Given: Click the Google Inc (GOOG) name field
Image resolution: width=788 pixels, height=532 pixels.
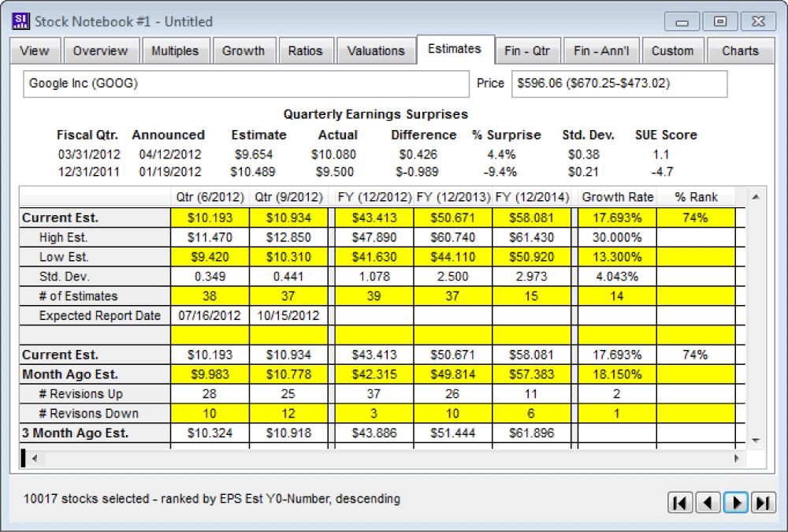Looking at the screenshot, I should pos(244,84).
